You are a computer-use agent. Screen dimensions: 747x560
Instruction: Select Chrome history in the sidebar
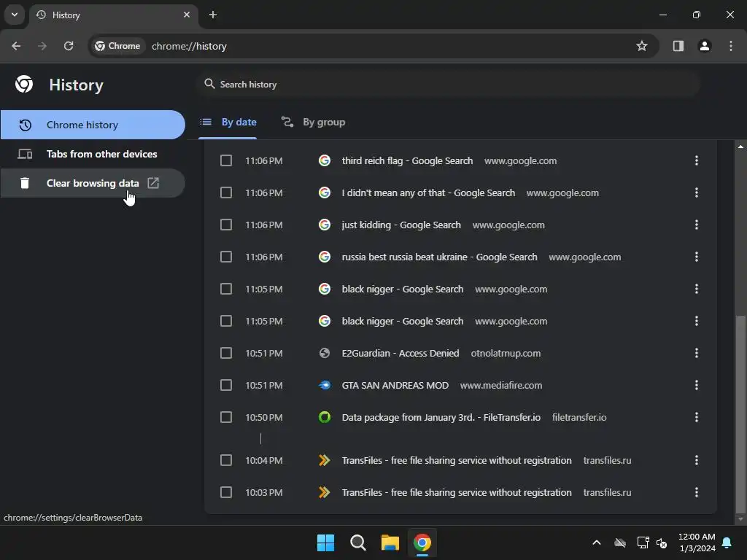[93, 125]
